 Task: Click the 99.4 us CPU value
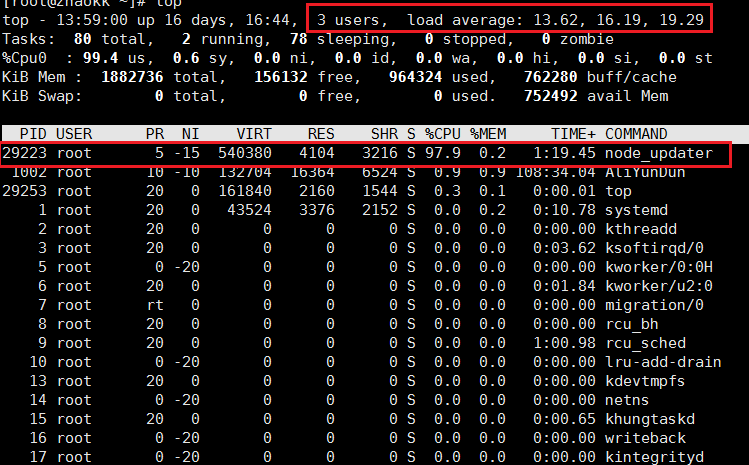pos(114,58)
